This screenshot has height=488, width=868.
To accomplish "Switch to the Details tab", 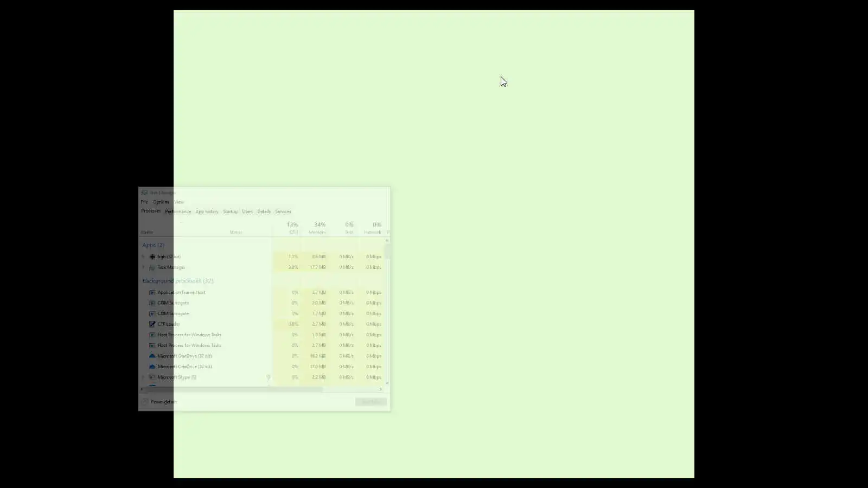I will [x=264, y=211].
